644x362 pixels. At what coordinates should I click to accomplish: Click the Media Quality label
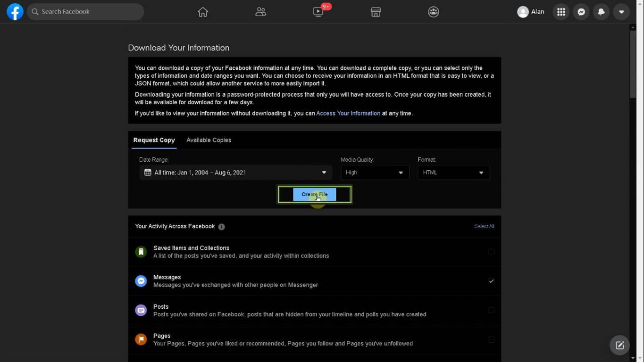(x=357, y=160)
